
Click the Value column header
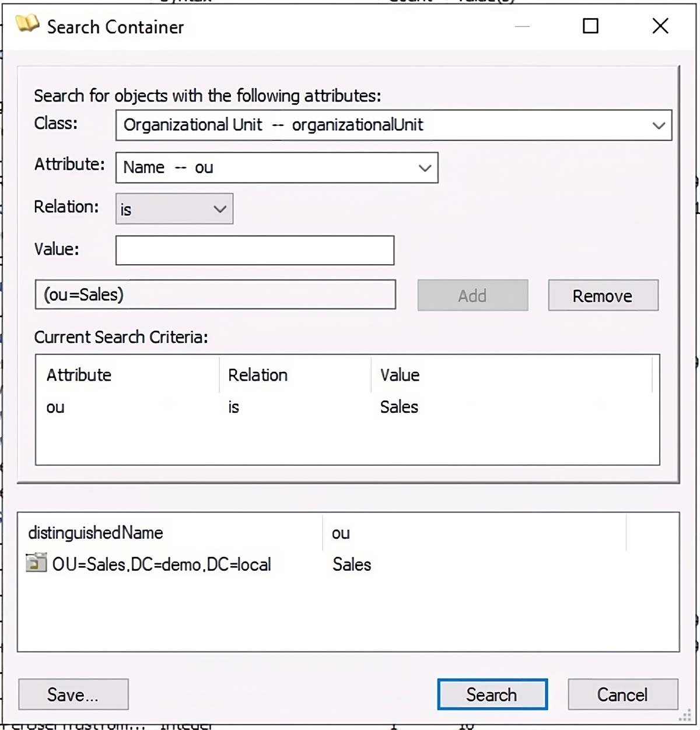pos(400,375)
